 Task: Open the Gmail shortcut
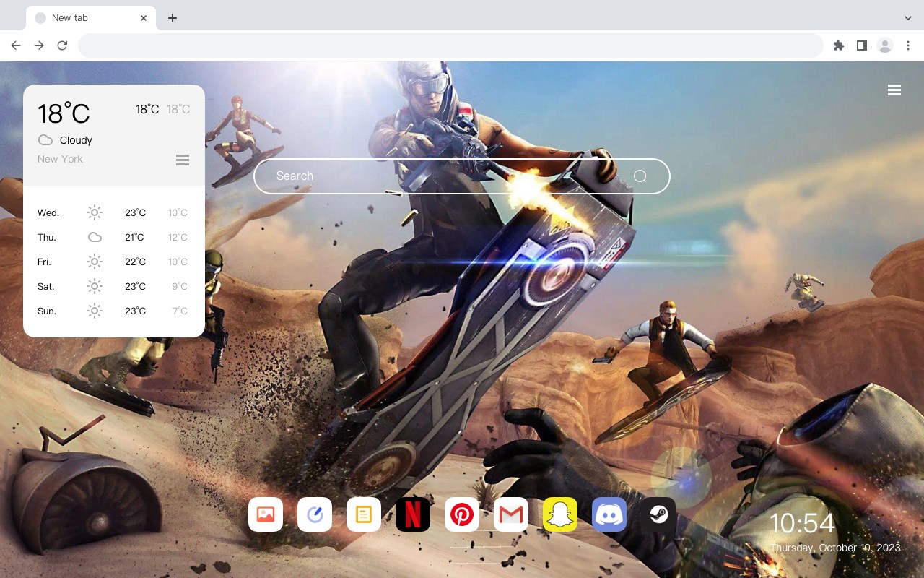[511, 514]
